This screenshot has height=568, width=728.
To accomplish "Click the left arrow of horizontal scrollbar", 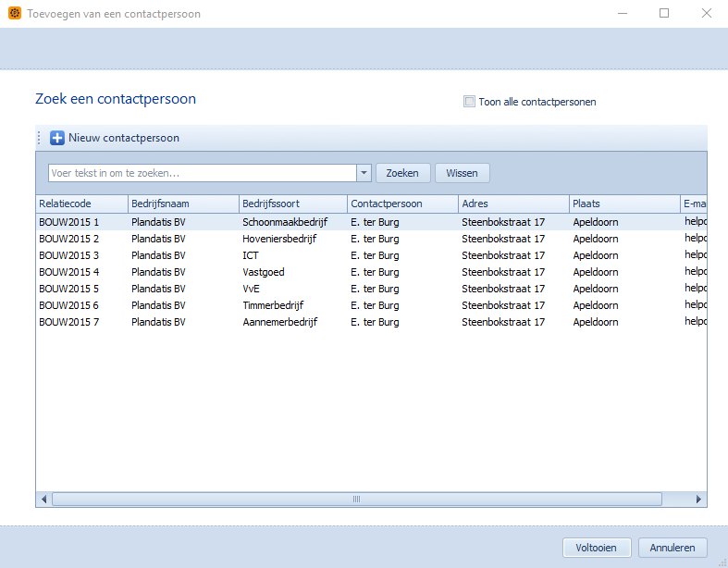I will 43,500.
